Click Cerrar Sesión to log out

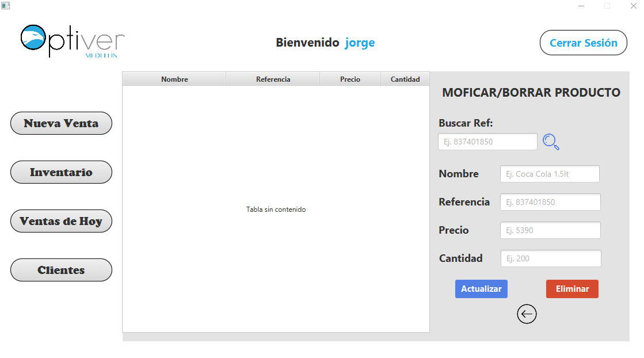click(x=583, y=42)
